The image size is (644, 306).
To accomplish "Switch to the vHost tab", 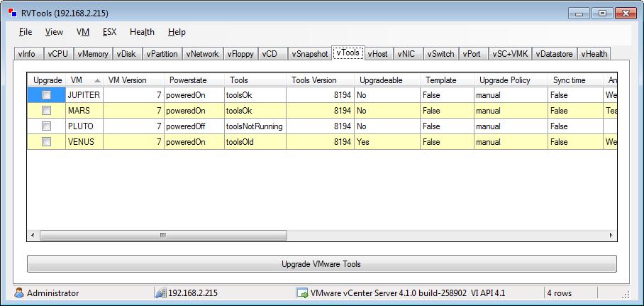I will coord(379,54).
